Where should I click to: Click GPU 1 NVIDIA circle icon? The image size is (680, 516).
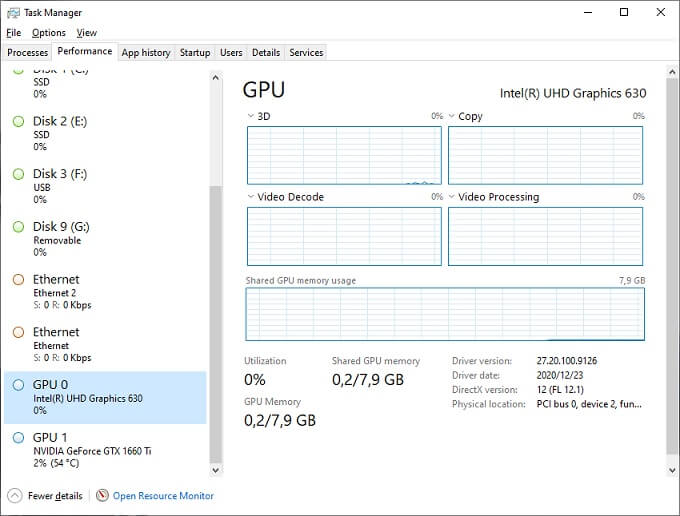(x=18, y=438)
